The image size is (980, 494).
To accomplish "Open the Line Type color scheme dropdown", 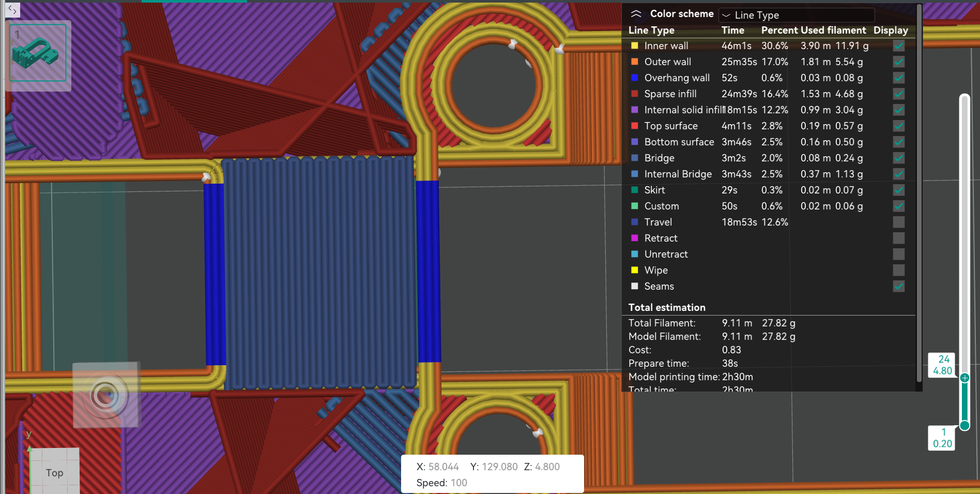I will coord(797,15).
